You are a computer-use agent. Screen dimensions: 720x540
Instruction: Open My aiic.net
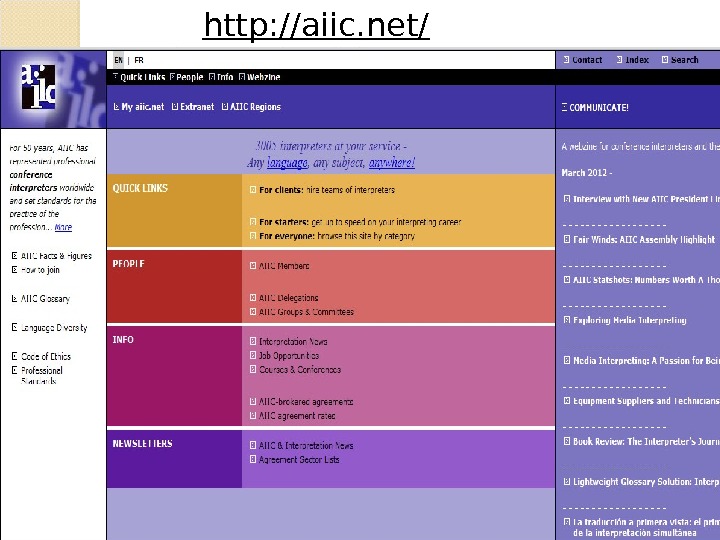pyautogui.click(x=142, y=107)
